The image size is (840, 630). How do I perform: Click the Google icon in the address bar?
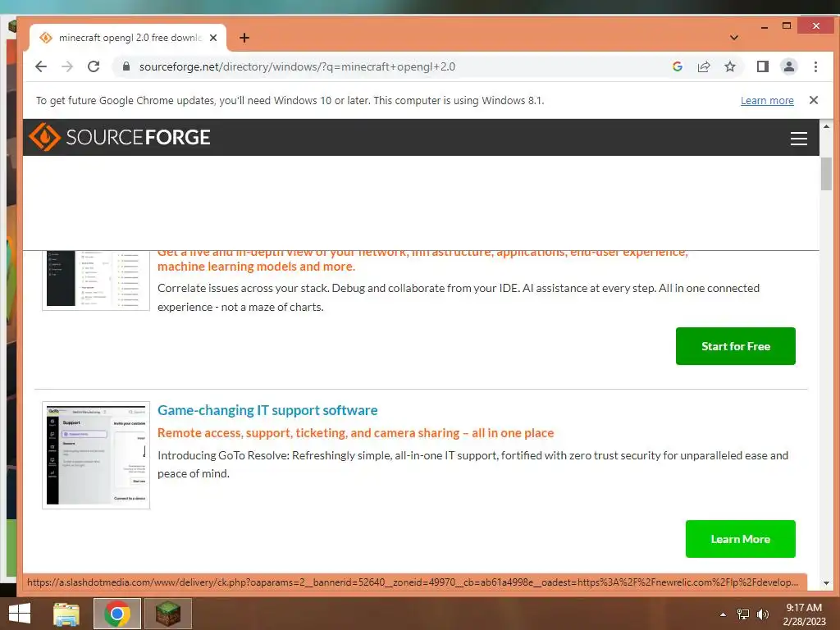point(677,66)
